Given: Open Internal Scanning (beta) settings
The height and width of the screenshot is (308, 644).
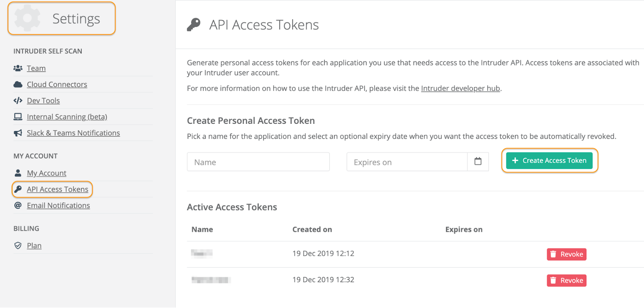Looking at the screenshot, I should point(67,117).
